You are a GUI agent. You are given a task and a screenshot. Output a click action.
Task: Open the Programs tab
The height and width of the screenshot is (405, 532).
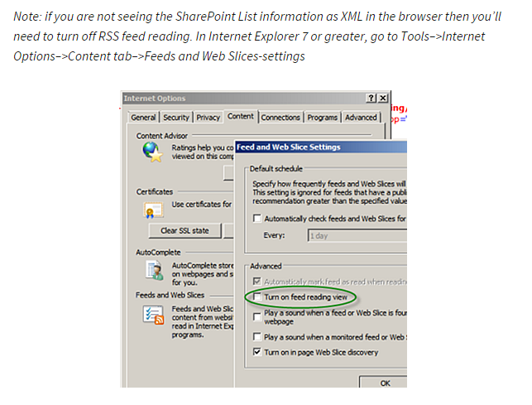click(x=323, y=118)
